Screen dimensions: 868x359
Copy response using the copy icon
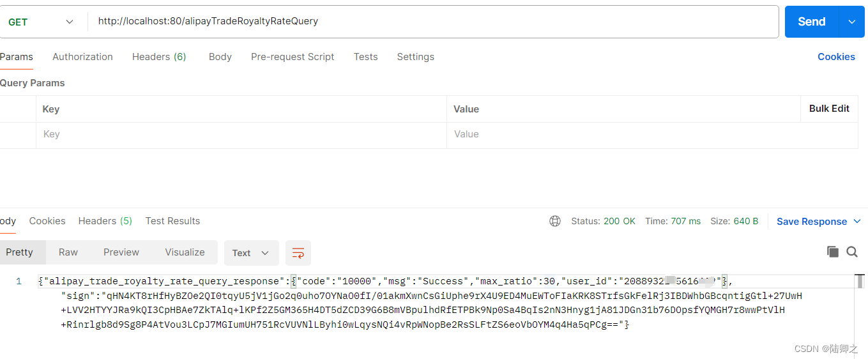coord(832,252)
